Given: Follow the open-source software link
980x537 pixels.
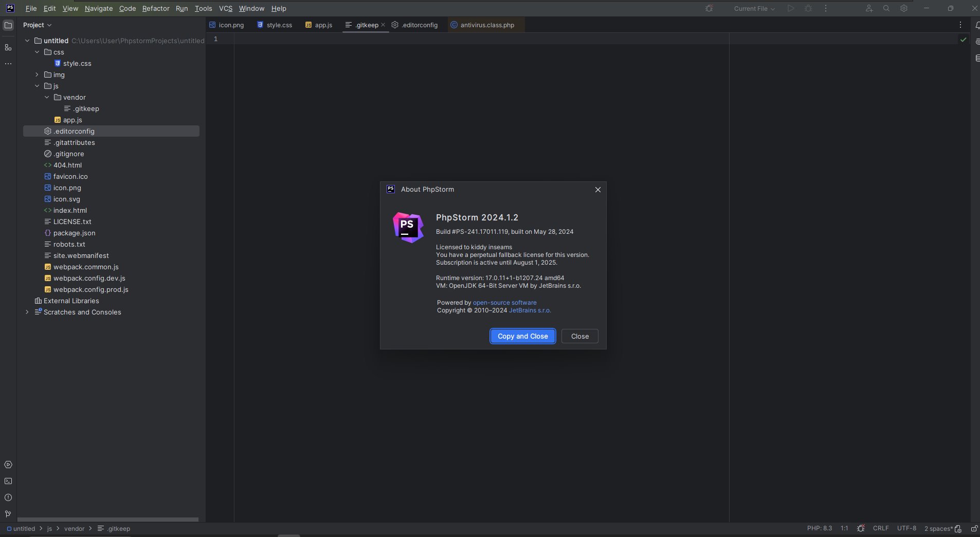Looking at the screenshot, I should pyautogui.click(x=504, y=303).
